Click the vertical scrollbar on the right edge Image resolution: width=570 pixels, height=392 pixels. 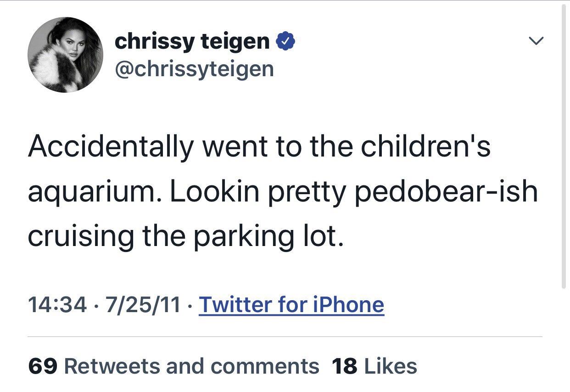pyautogui.click(x=564, y=147)
